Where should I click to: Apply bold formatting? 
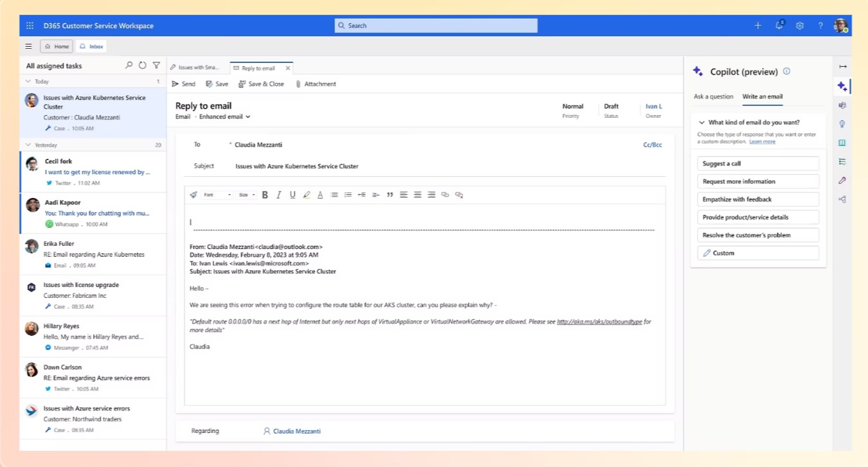(265, 195)
